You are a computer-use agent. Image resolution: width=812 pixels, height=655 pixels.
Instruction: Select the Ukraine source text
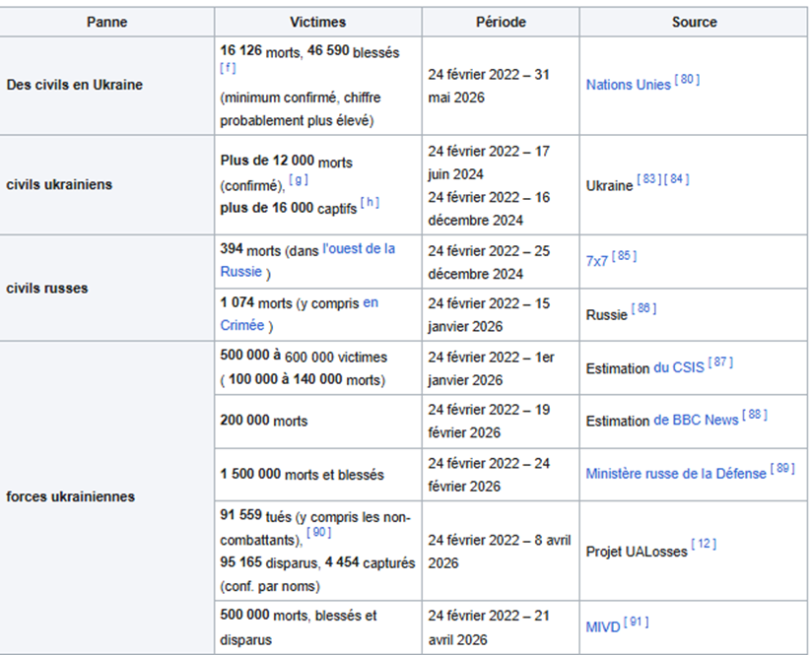609,186
